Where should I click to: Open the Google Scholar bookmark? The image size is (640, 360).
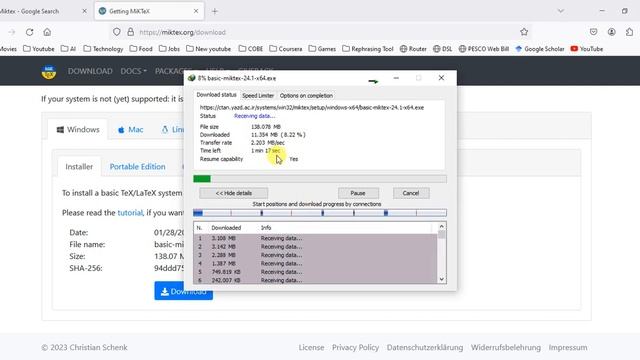tap(540, 49)
